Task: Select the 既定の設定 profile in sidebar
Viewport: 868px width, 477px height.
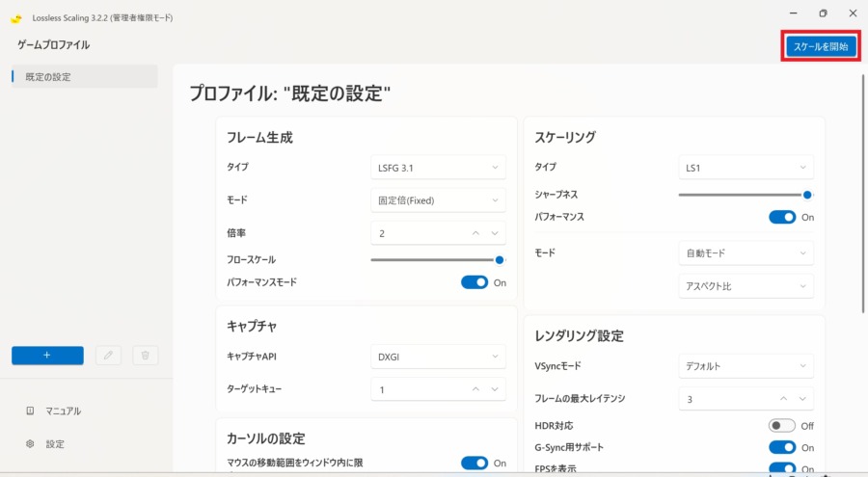Action: (82, 77)
